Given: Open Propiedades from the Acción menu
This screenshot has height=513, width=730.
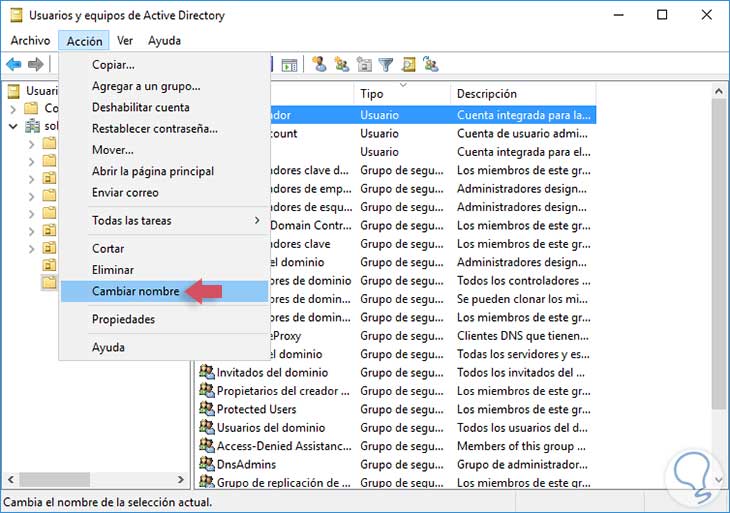Looking at the screenshot, I should [164, 319].
